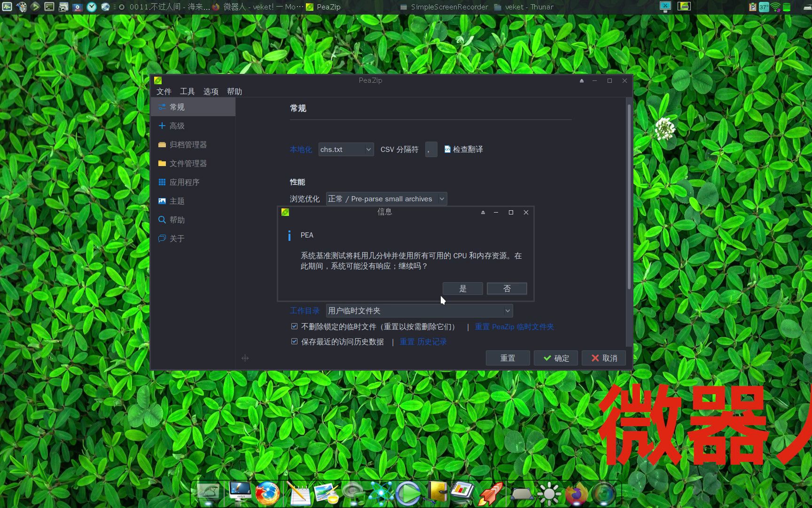
Task: Open the atom icon in the dock
Action: point(381,494)
